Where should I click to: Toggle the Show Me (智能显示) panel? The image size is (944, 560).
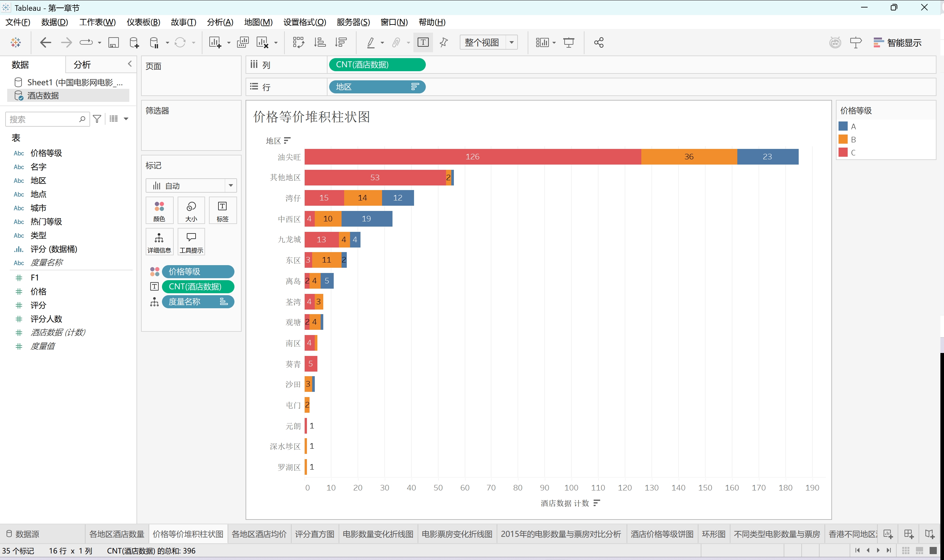pos(897,42)
